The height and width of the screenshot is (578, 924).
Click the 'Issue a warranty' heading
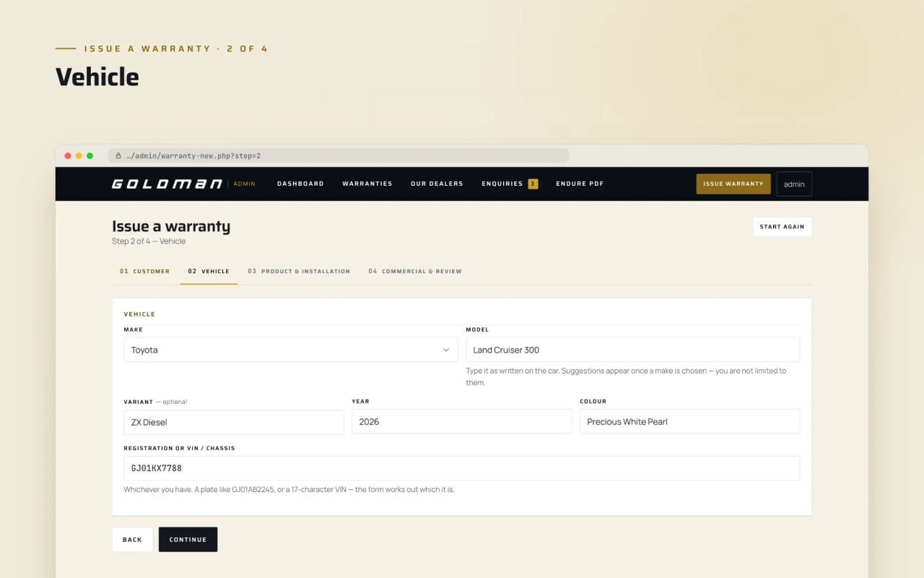[171, 226]
